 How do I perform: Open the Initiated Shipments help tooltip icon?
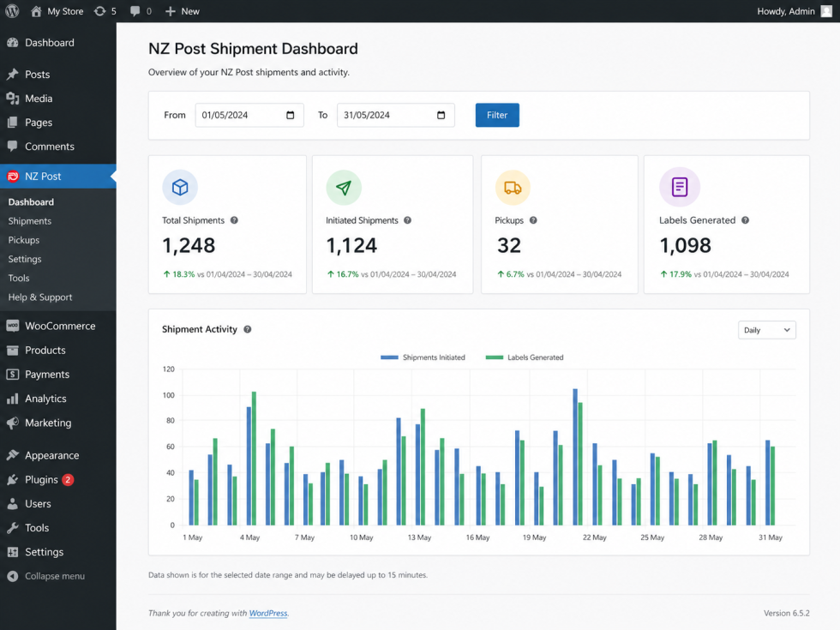point(408,220)
